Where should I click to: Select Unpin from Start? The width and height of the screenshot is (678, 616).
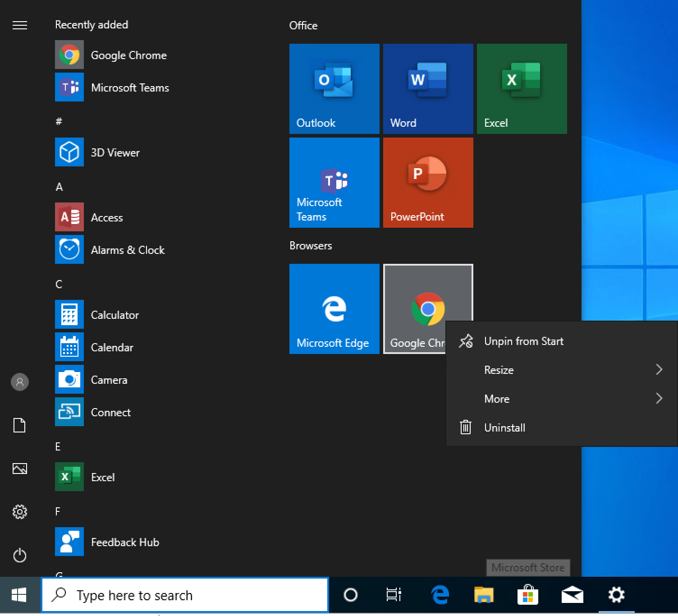pos(523,341)
